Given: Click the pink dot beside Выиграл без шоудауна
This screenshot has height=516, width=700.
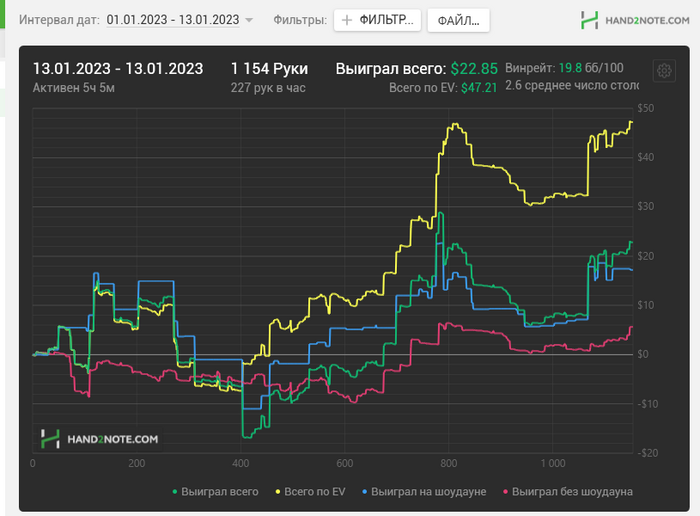Looking at the screenshot, I should [x=505, y=492].
